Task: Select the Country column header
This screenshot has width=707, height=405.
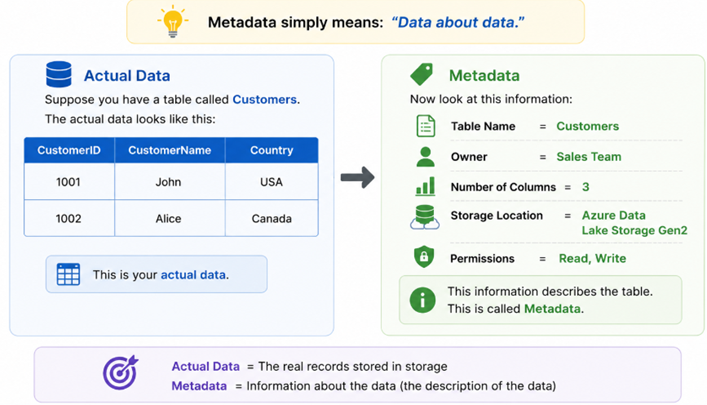Action: [x=272, y=150]
